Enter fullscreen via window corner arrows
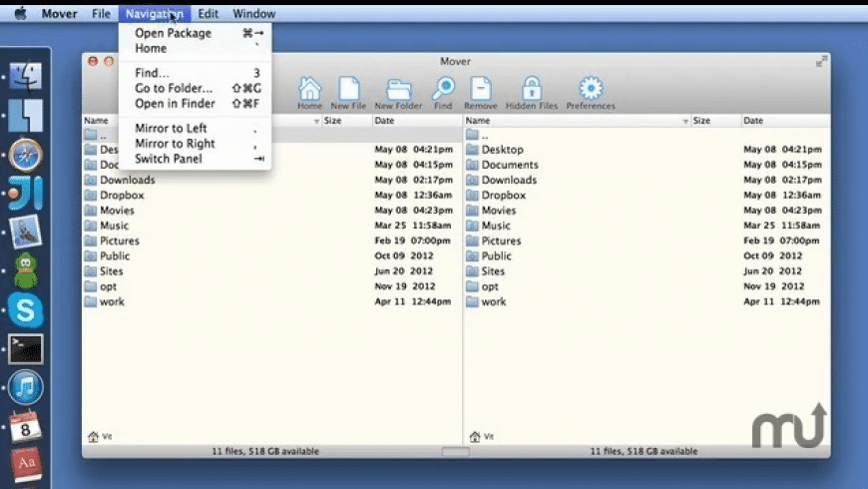This screenshot has height=489, width=868. click(x=821, y=61)
